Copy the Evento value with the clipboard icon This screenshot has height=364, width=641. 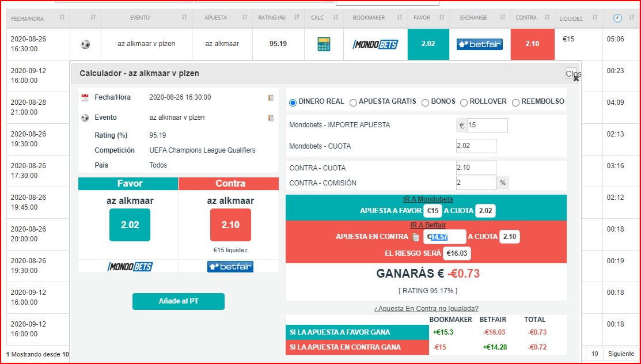click(x=271, y=118)
